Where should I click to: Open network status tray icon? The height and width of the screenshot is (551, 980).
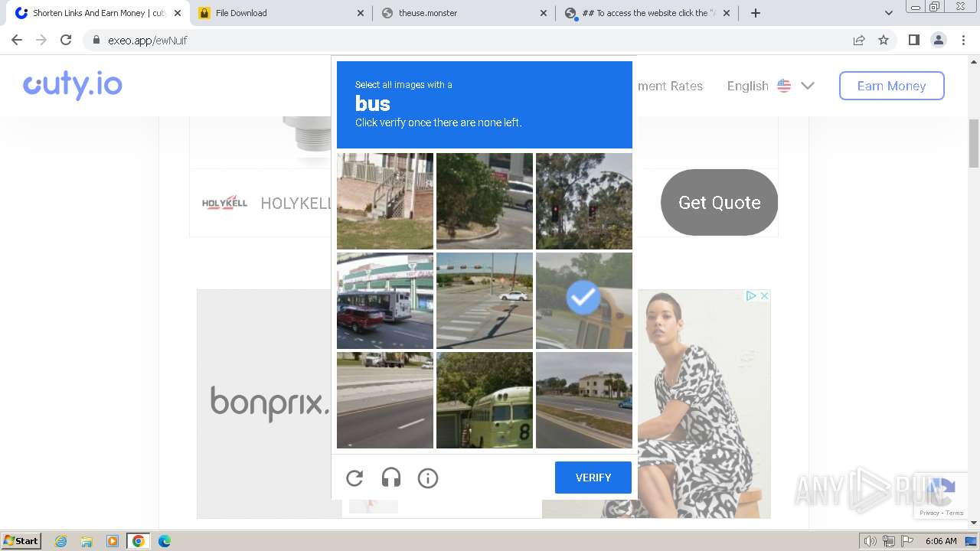coord(889,541)
